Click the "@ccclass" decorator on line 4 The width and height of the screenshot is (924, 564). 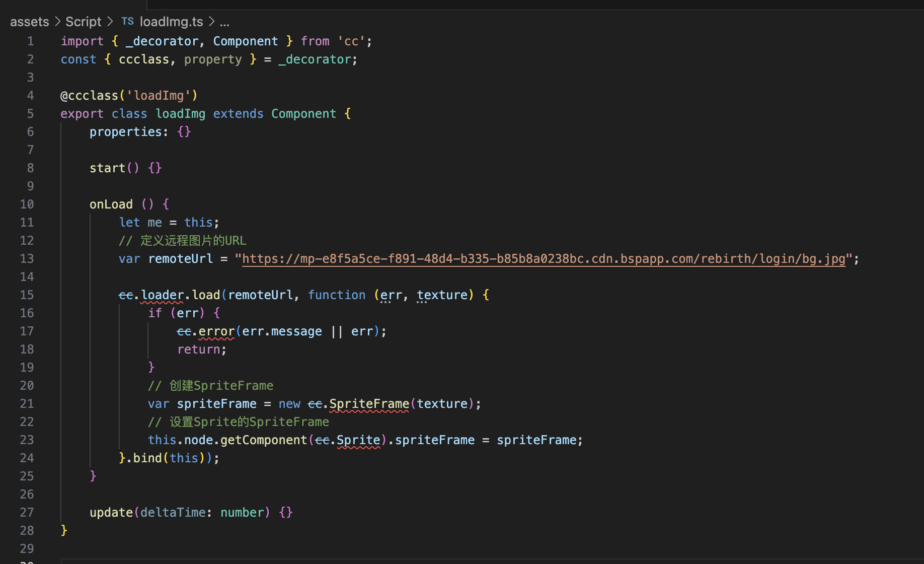click(89, 96)
